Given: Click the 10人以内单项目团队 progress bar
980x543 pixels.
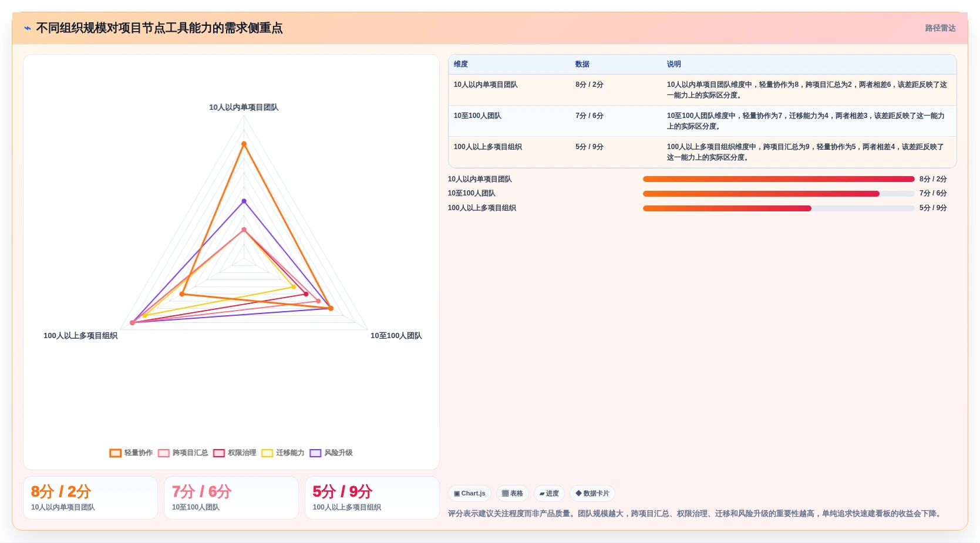Looking at the screenshot, I should tap(779, 179).
